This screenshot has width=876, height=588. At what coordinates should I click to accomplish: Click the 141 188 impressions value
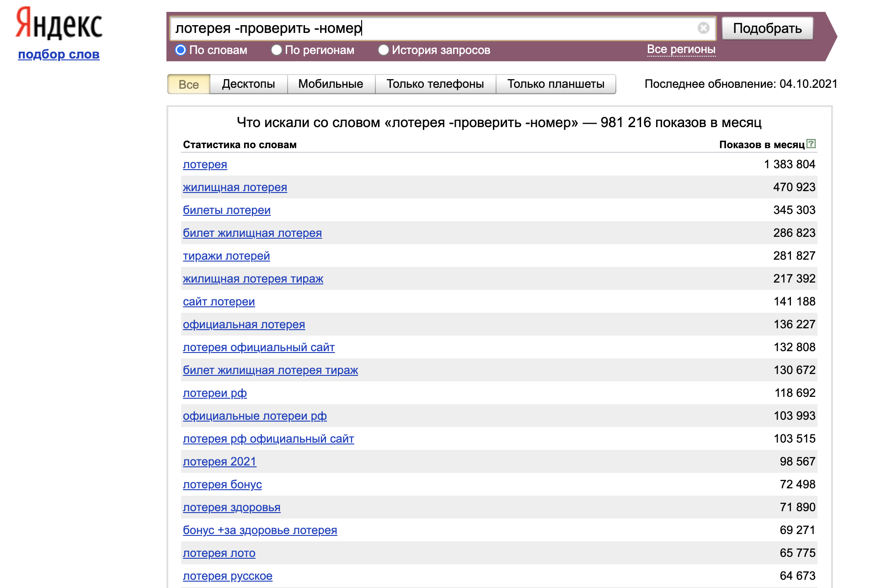794,301
